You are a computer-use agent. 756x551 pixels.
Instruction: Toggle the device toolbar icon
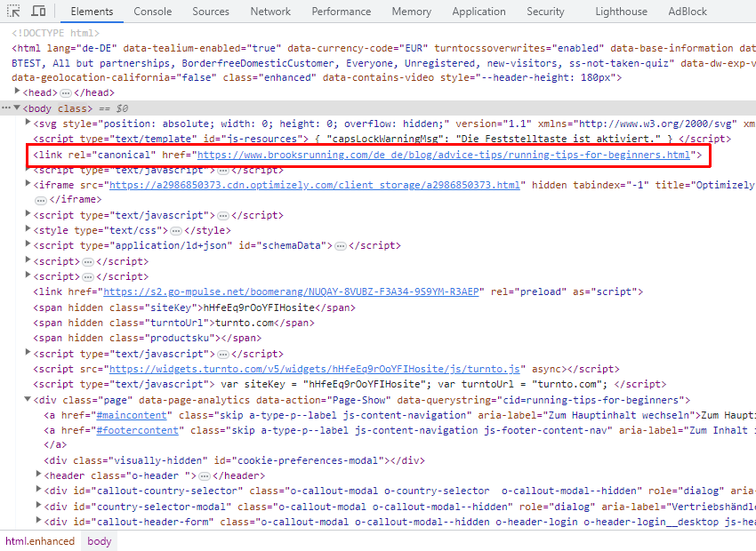(x=38, y=11)
